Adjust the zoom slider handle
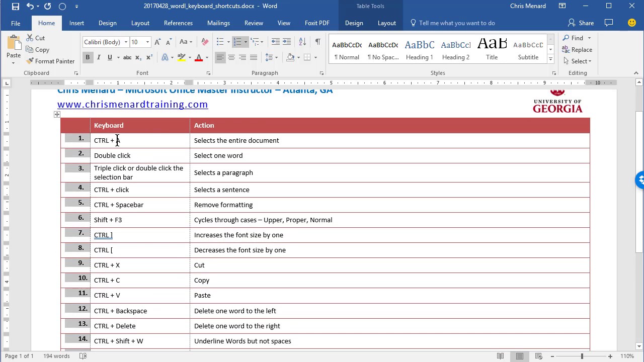The width and height of the screenshot is (644, 362). [582, 356]
